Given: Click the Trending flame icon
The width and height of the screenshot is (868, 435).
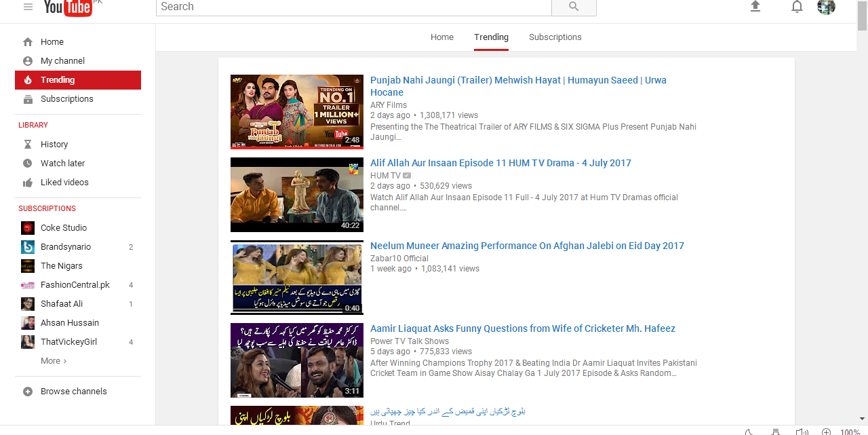Looking at the screenshot, I should coord(28,80).
